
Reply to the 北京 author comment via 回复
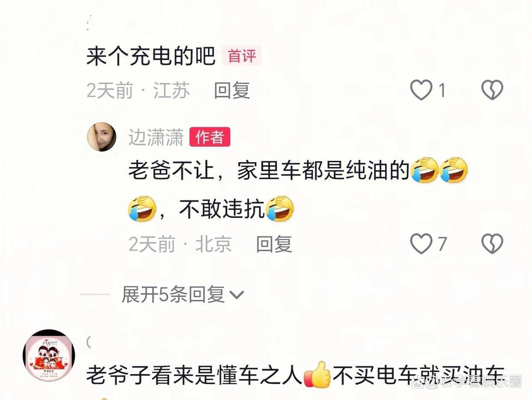point(274,244)
